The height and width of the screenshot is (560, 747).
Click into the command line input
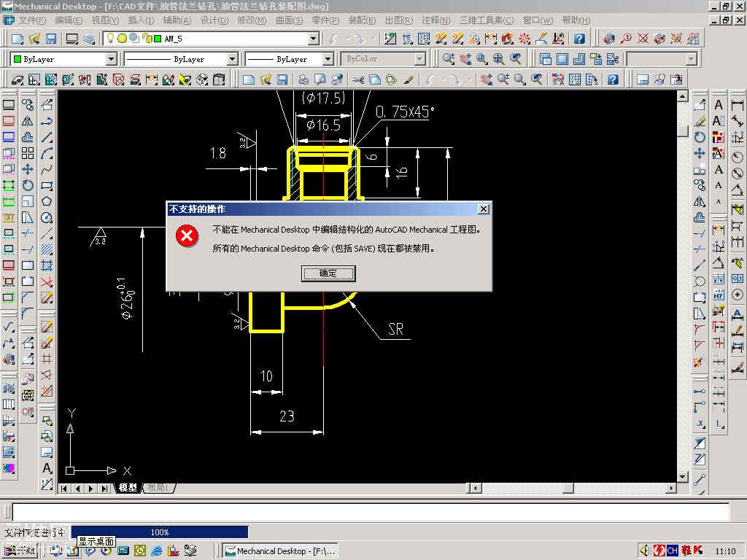pyautogui.click(x=371, y=513)
